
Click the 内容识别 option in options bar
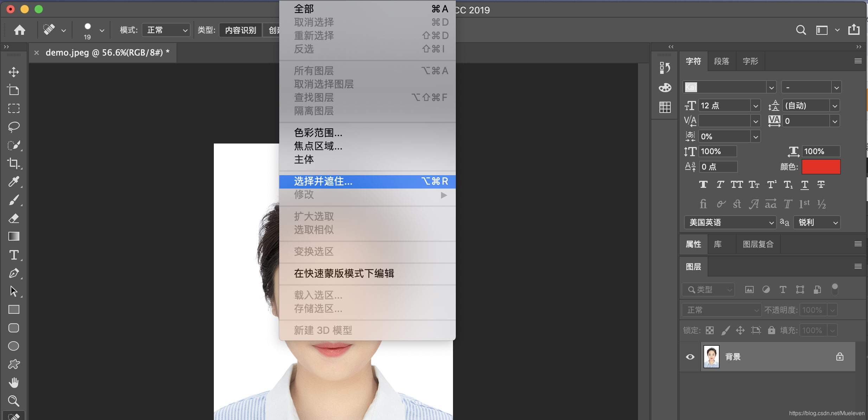[x=240, y=30]
